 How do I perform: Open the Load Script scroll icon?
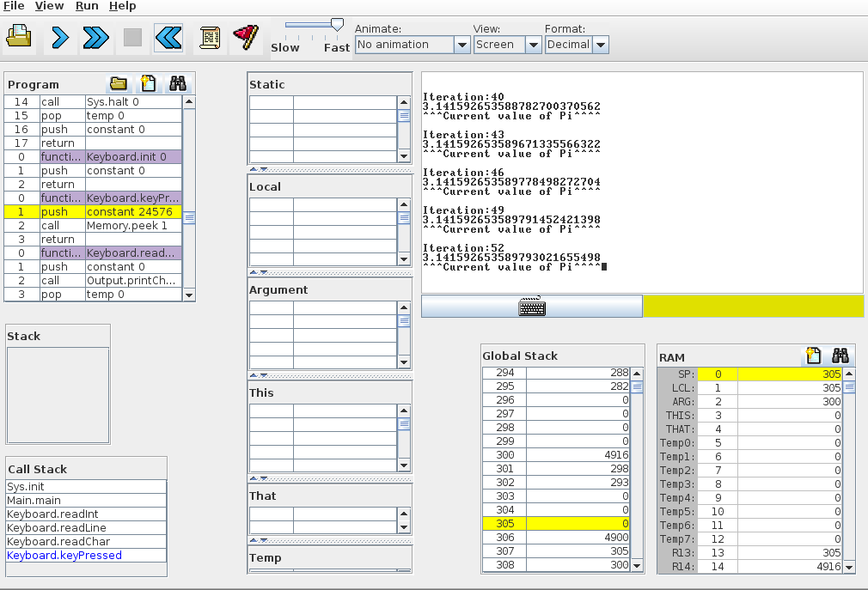[209, 37]
